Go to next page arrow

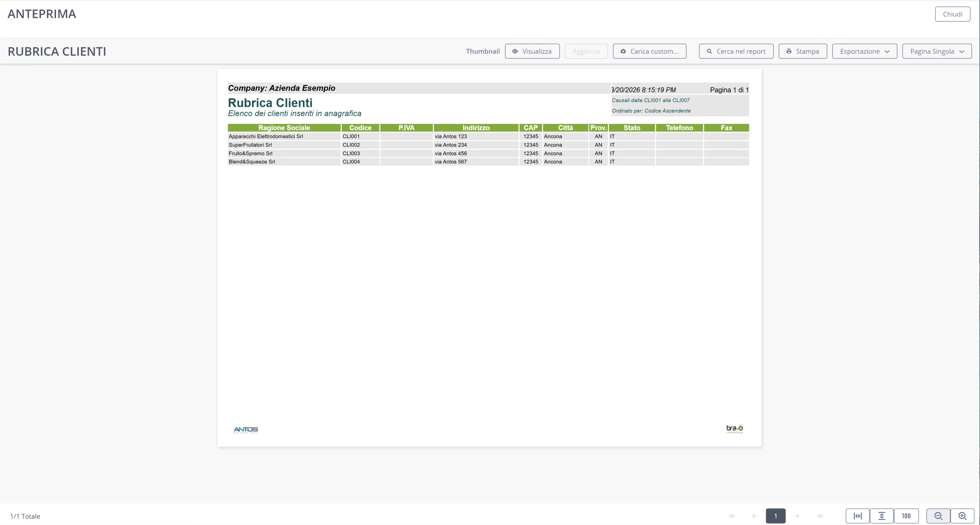click(x=797, y=516)
